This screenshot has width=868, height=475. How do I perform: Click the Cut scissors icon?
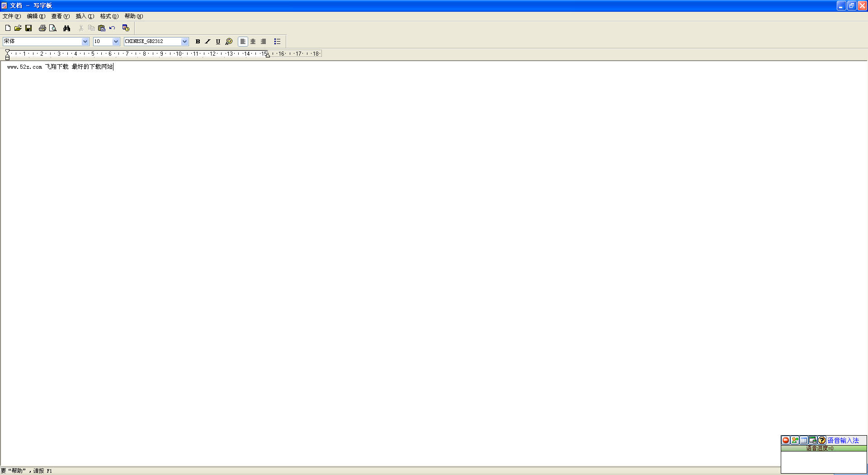pyautogui.click(x=81, y=28)
